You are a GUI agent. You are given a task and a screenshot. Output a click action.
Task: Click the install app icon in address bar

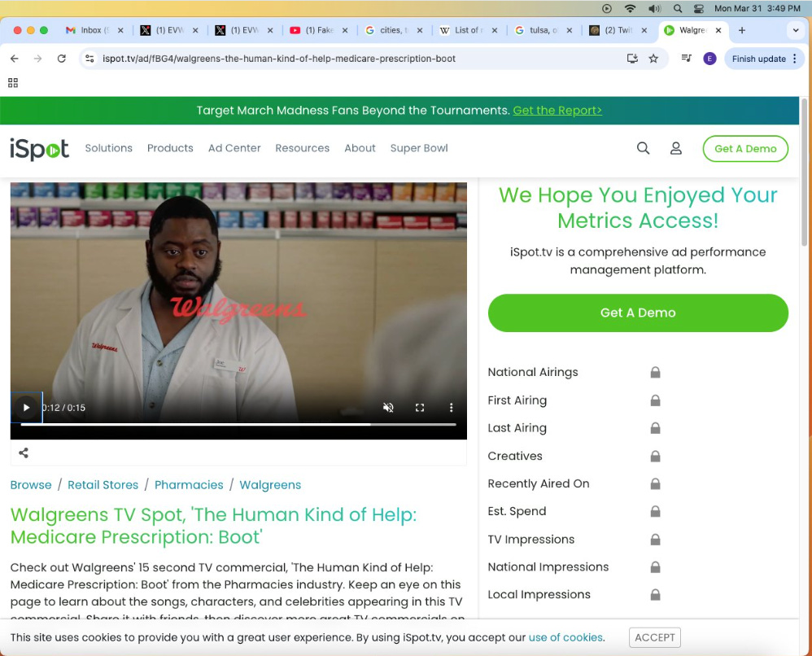pyautogui.click(x=632, y=59)
